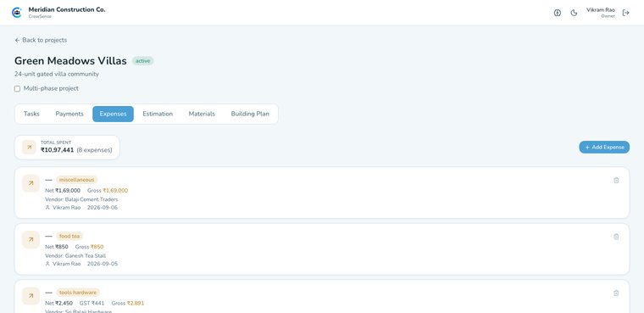Open the accessibility icon in the header

pyautogui.click(x=558, y=13)
